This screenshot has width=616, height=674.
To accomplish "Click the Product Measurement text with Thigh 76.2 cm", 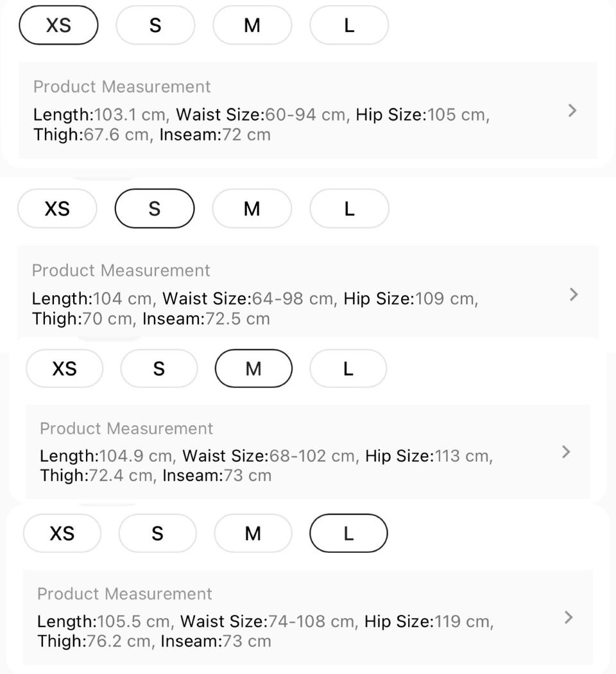I will point(124,594).
